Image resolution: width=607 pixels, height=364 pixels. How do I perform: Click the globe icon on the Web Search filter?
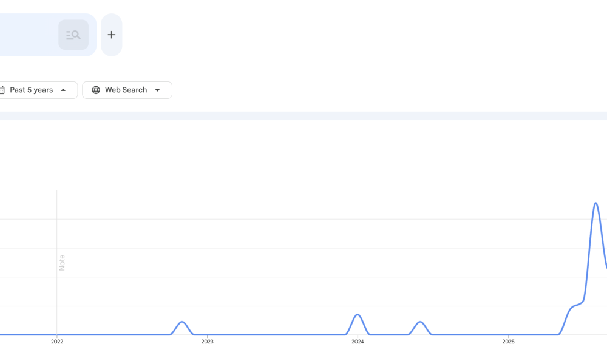95,90
